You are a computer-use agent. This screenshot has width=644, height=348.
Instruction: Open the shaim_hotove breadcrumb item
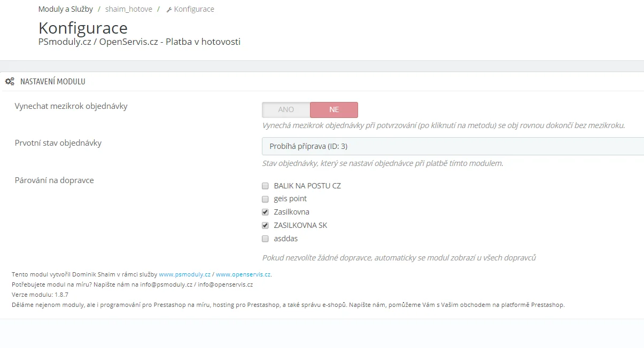coord(128,9)
